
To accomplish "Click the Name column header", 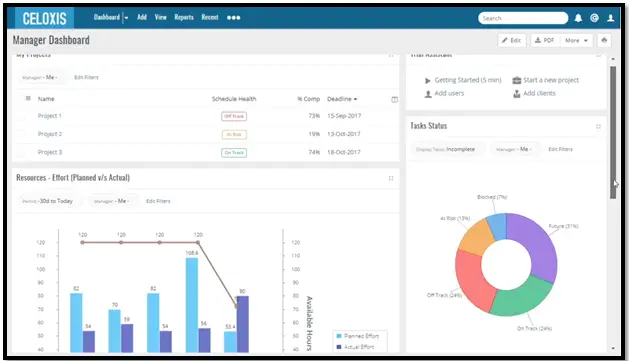I will tap(46, 99).
